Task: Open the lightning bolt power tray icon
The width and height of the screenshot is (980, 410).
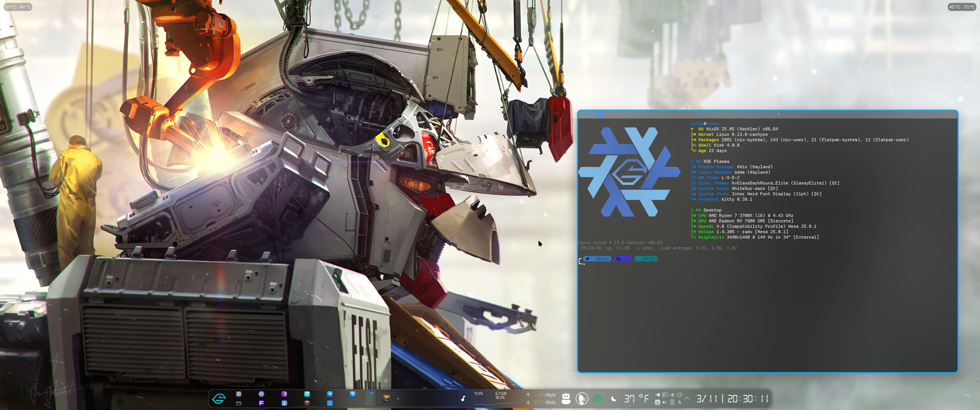Action: click(x=680, y=402)
